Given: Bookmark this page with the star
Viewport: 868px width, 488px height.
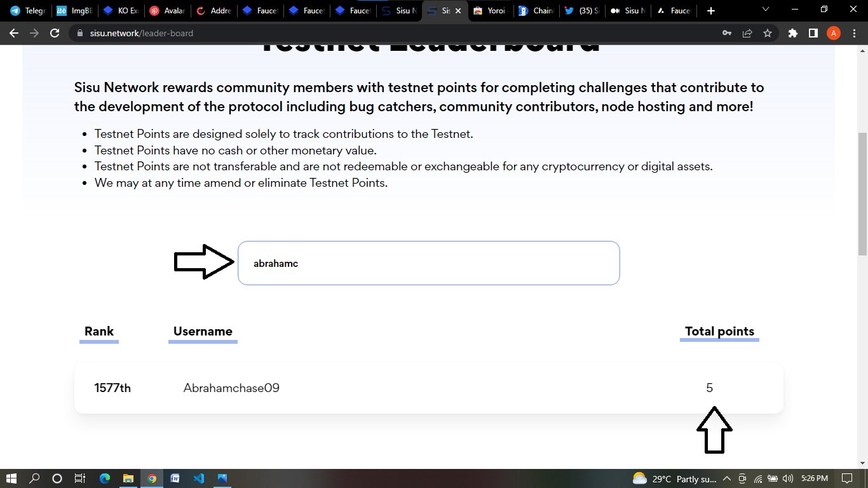Looking at the screenshot, I should point(768,33).
